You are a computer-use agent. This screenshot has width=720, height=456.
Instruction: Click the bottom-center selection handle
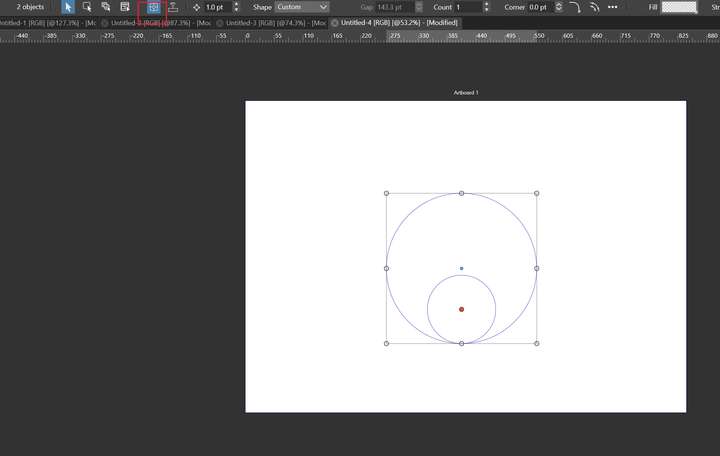461,343
